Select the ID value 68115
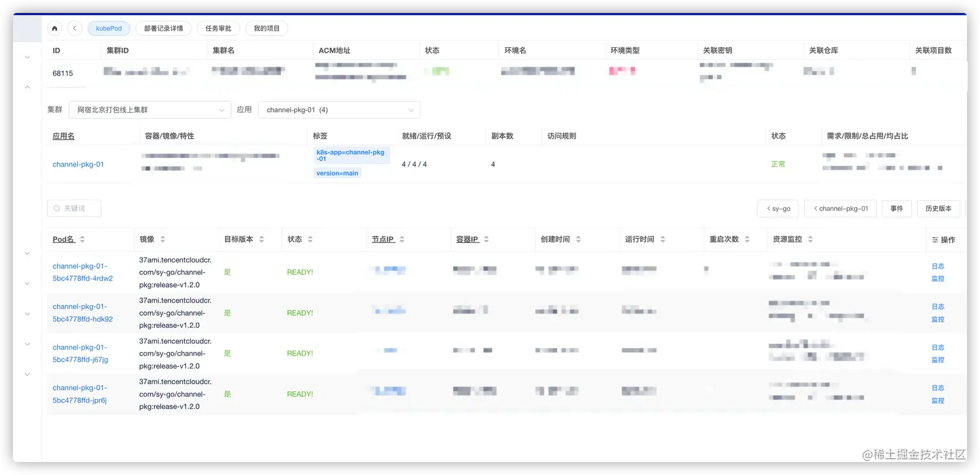 [63, 73]
